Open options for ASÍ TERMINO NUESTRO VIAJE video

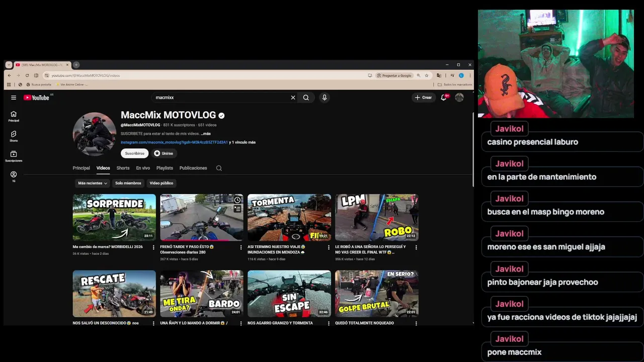click(329, 247)
